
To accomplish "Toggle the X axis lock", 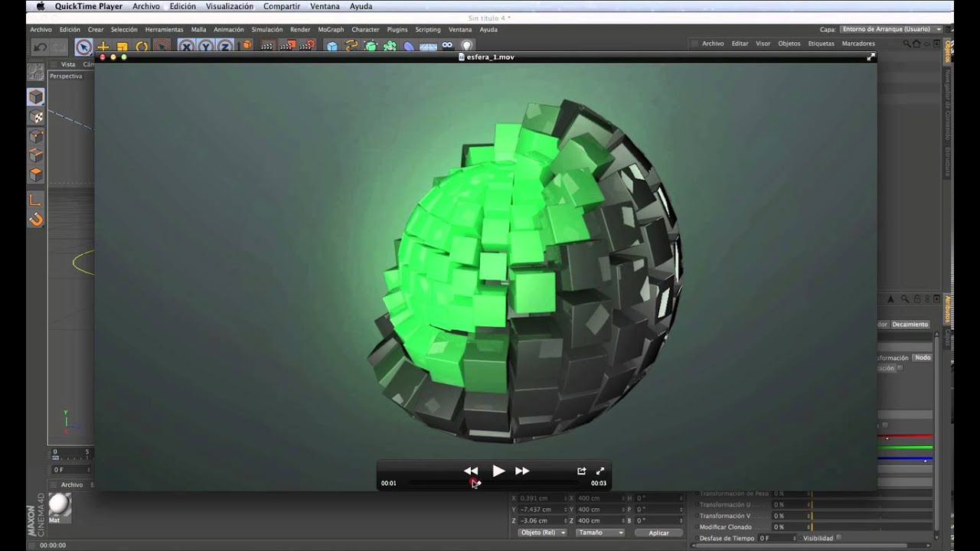I will pos(186,47).
